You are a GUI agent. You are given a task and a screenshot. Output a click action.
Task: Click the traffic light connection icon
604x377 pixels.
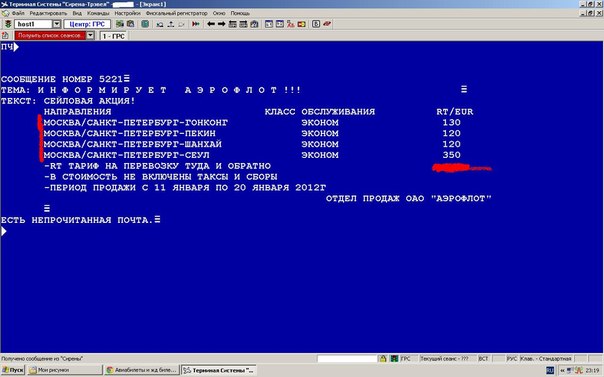click(7, 24)
